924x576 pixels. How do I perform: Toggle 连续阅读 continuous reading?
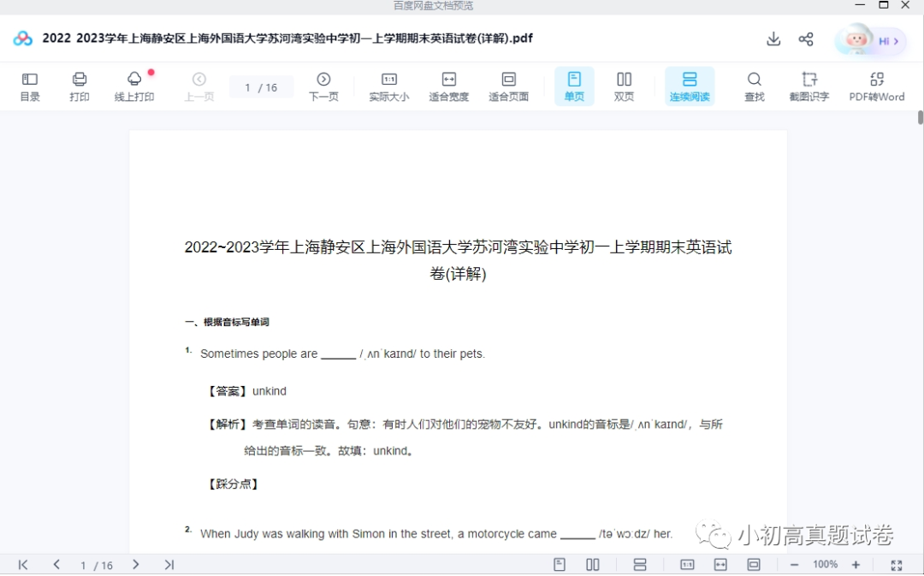[x=690, y=86]
